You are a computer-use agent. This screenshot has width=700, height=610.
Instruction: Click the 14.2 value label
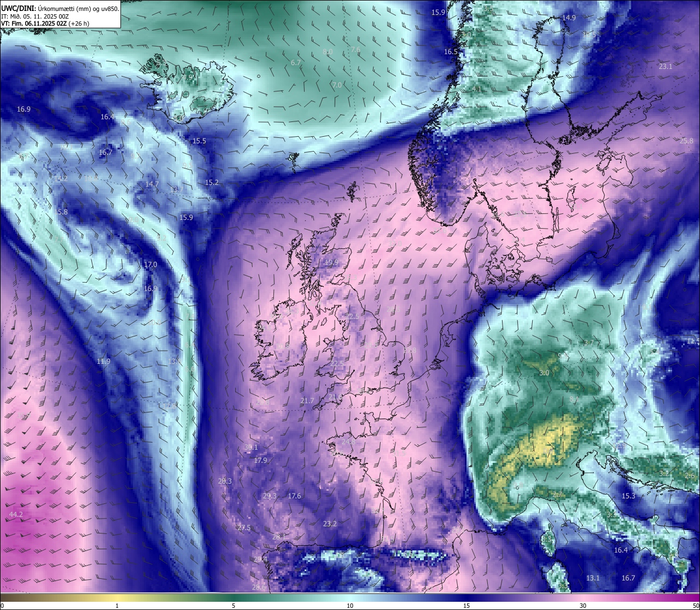[x=61, y=178]
